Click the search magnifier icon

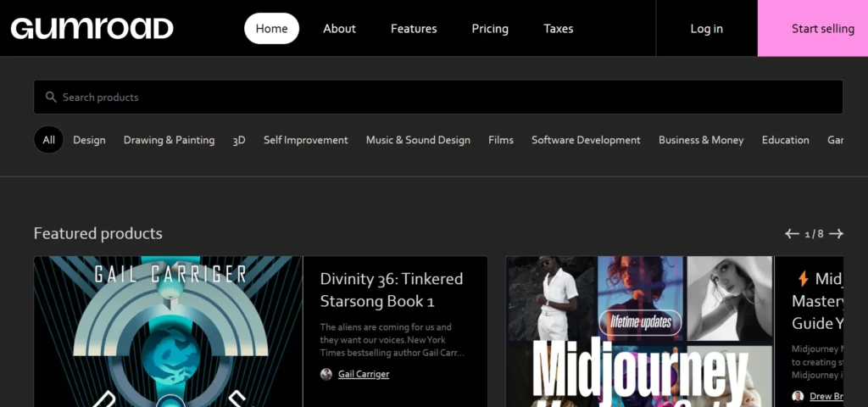tap(51, 98)
